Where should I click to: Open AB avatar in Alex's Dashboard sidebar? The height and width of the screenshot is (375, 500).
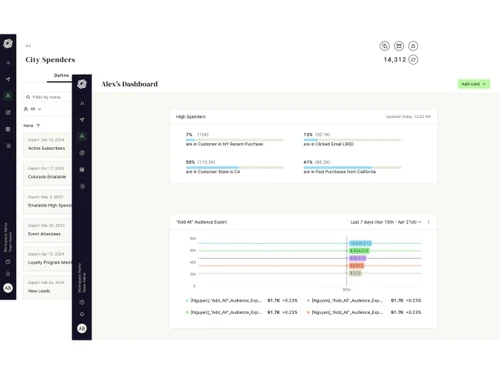[x=82, y=328]
